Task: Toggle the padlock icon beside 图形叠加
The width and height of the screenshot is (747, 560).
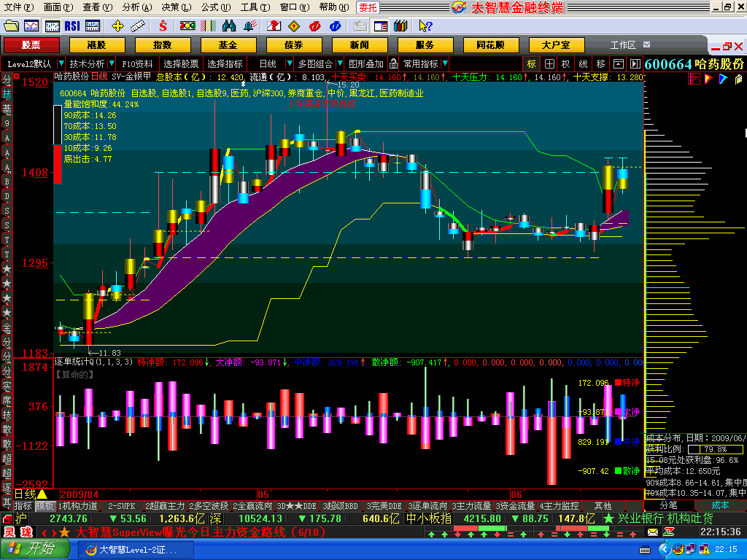Action: coord(393,64)
